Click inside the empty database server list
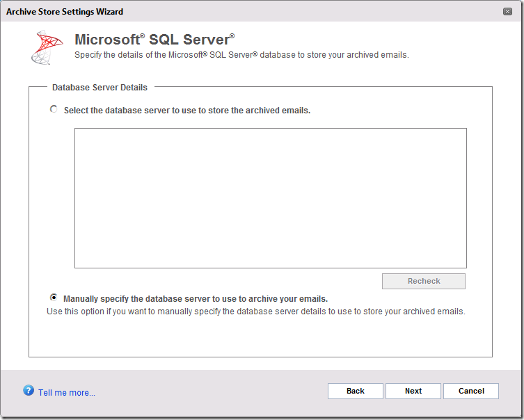 [271, 198]
